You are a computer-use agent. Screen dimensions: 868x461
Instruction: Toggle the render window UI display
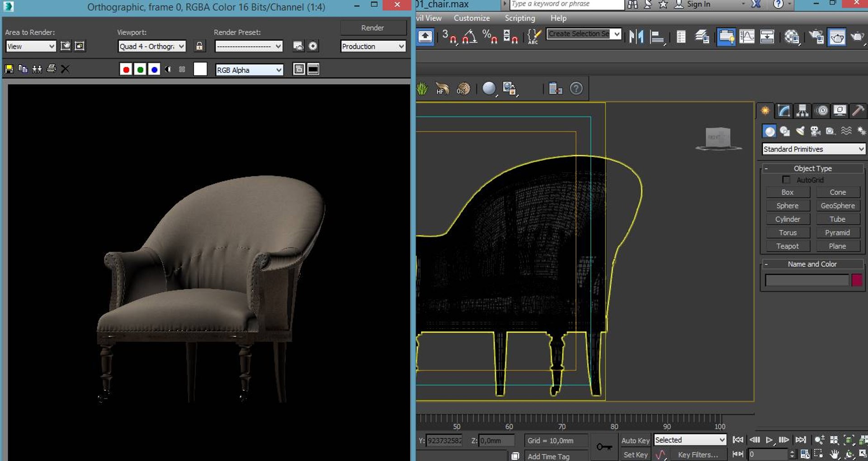point(313,69)
